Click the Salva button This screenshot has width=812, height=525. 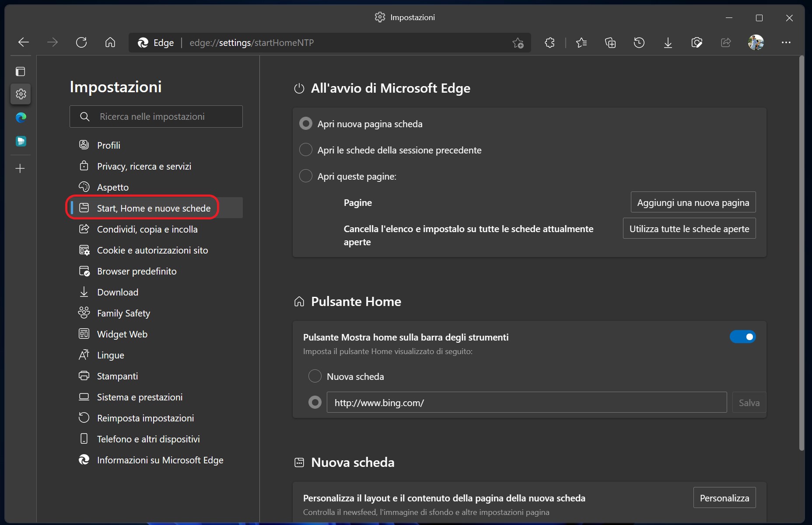749,403
